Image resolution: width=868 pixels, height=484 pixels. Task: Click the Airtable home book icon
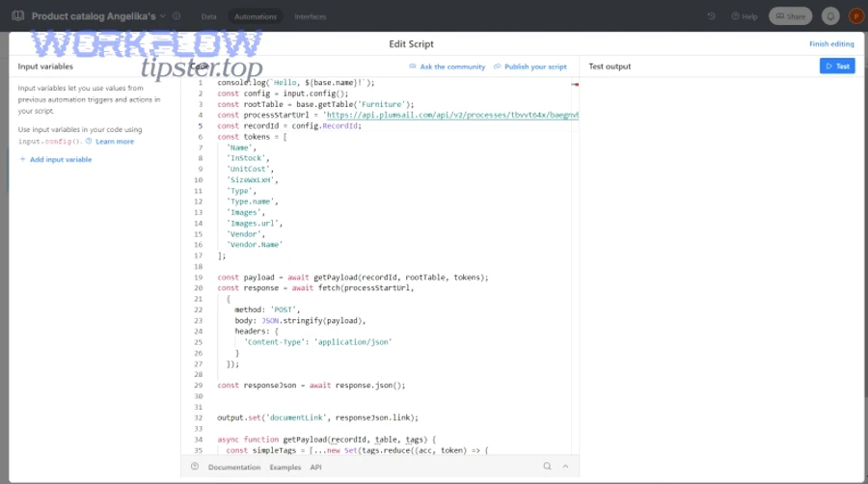click(x=17, y=16)
